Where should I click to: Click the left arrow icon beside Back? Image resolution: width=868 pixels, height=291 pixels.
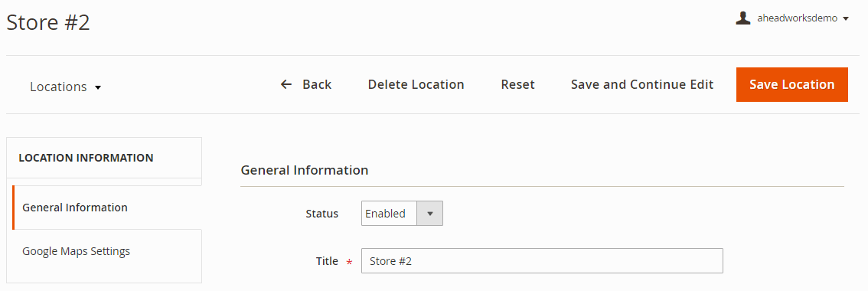point(286,84)
